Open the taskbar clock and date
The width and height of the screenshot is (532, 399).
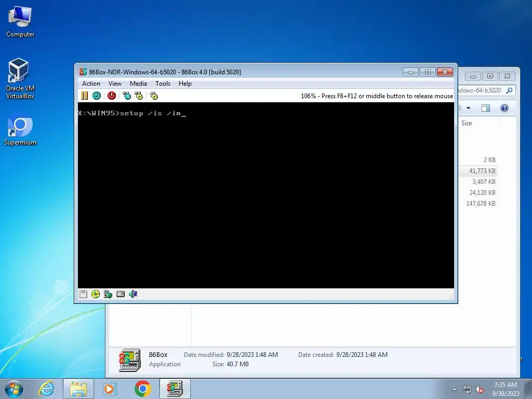pos(506,389)
